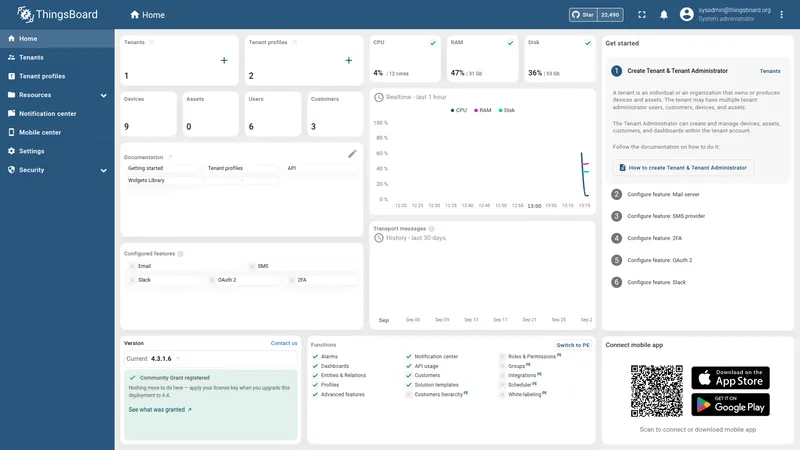Click the Contact us link

284,343
